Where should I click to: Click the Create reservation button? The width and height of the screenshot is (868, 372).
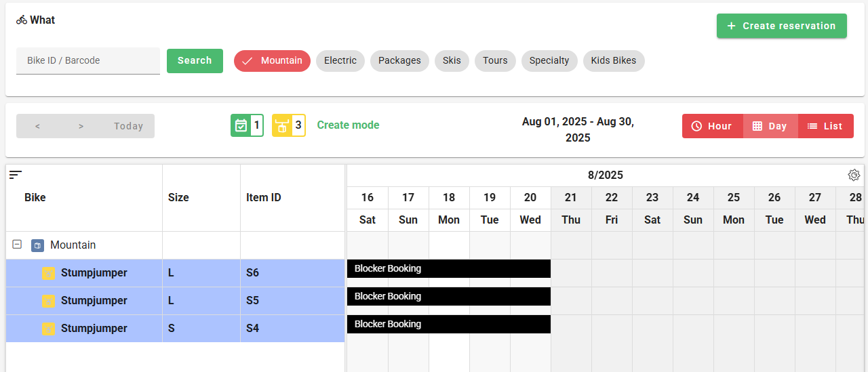(x=782, y=26)
